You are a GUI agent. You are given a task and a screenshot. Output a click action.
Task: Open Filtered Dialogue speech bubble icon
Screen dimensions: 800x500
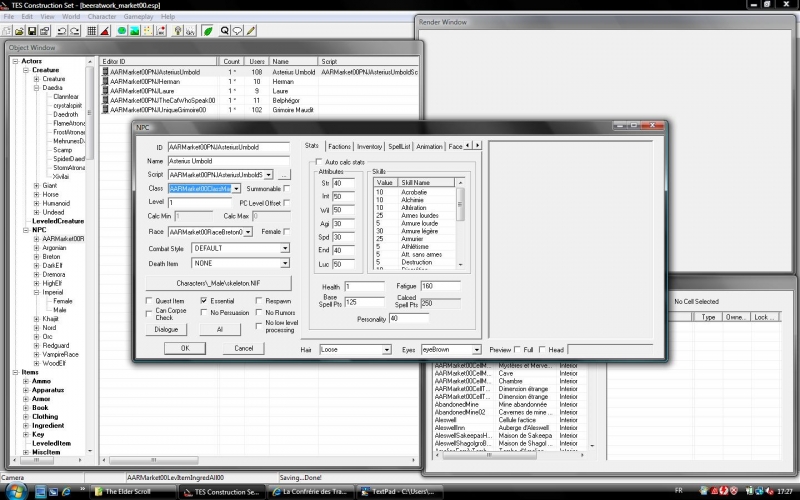point(237,31)
